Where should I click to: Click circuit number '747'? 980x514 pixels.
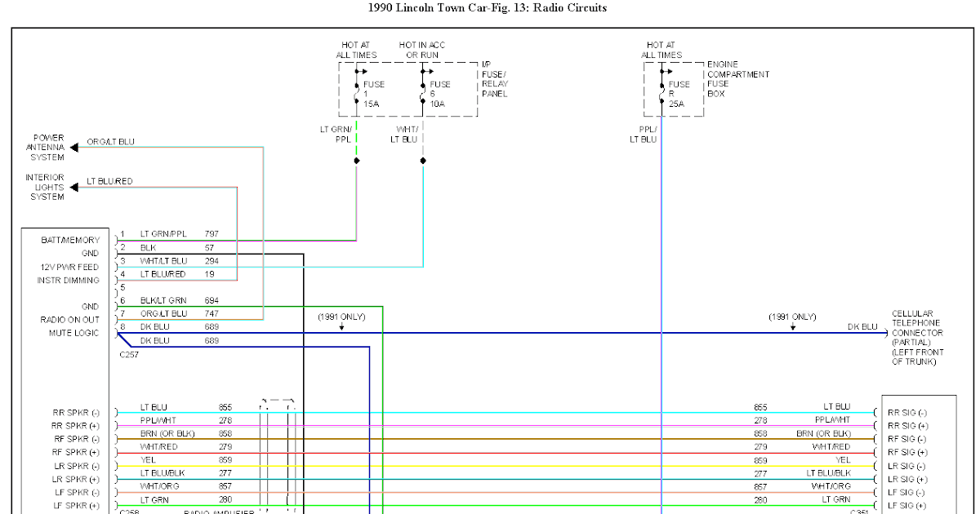coord(212,313)
